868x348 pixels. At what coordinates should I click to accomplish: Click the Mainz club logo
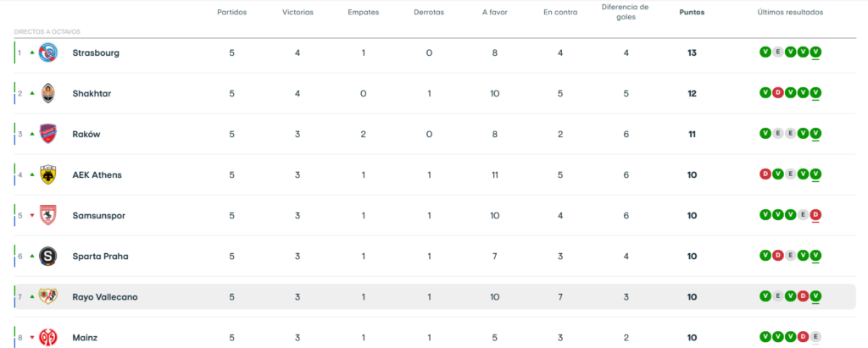pyautogui.click(x=48, y=337)
